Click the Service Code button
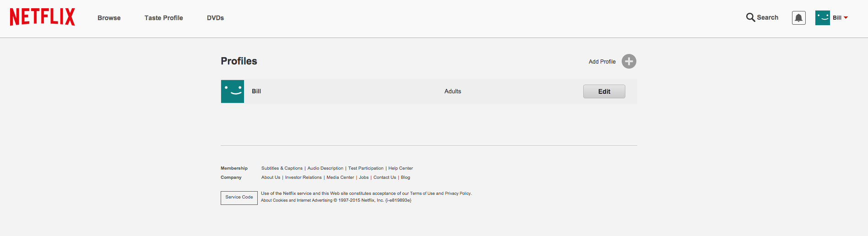 click(239, 198)
